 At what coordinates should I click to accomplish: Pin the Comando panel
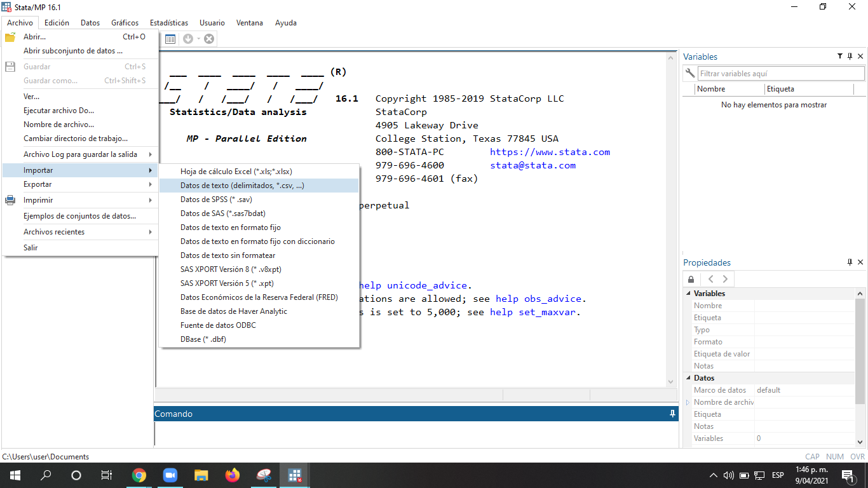[672, 414]
